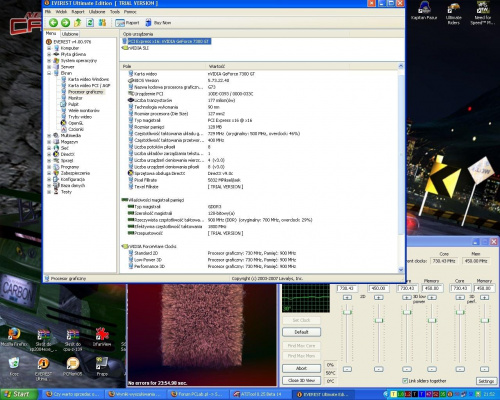Click the green Back arrow in EVEREST toolbar
The width and height of the screenshot is (500, 400).
(x=53, y=23)
